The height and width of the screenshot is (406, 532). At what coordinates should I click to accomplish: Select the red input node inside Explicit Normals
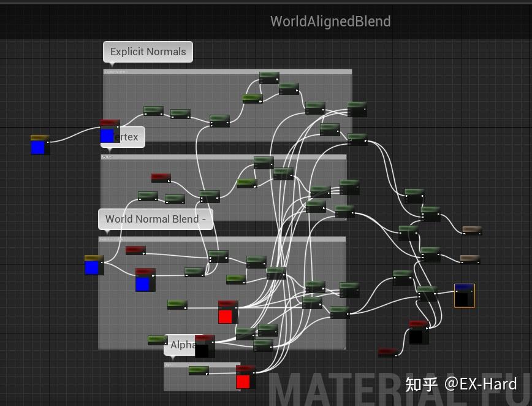pyautogui.click(x=109, y=121)
